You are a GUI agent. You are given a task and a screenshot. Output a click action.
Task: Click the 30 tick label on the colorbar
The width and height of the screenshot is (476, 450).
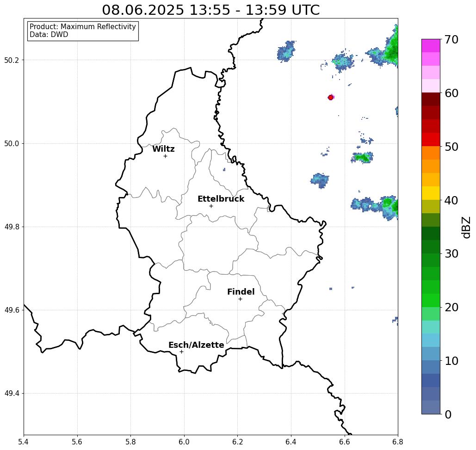pyautogui.click(x=451, y=253)
